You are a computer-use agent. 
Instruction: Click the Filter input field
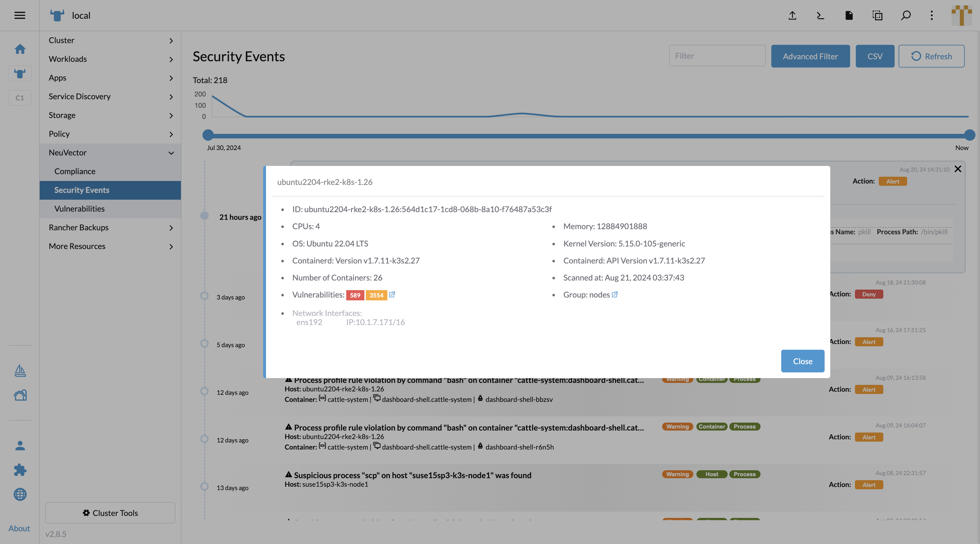(x=717, y=56)
